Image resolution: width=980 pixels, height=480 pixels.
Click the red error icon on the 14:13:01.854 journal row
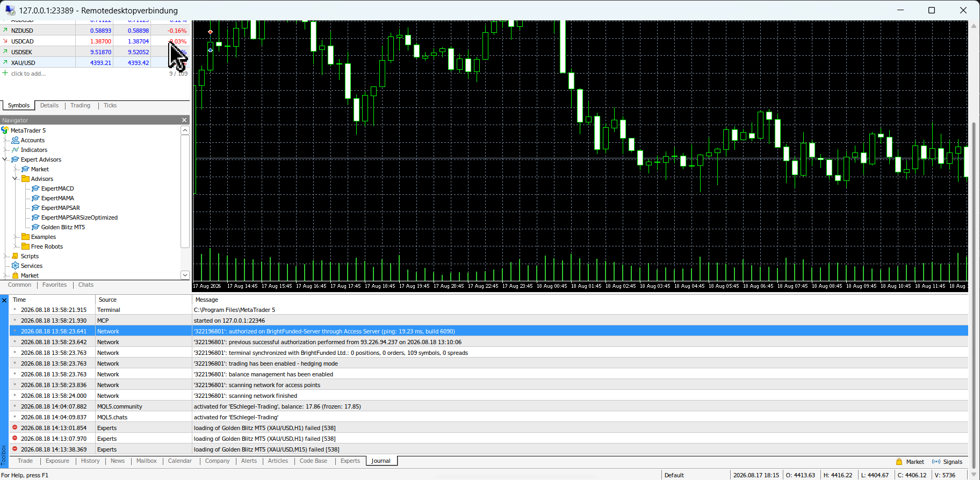pyautogui.click(x=15, y=427)
